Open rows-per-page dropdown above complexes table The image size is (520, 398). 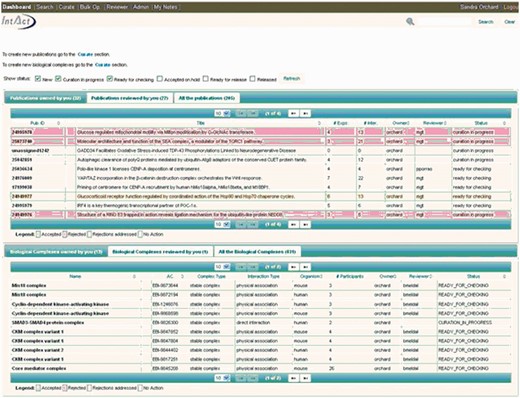(222, 267)
